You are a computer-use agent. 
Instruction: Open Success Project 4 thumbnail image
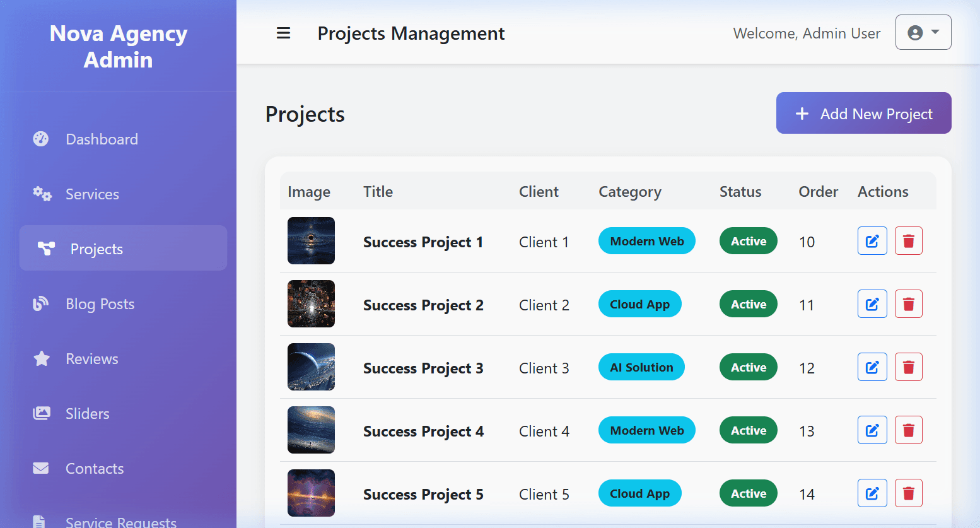(x=311, y=430)
